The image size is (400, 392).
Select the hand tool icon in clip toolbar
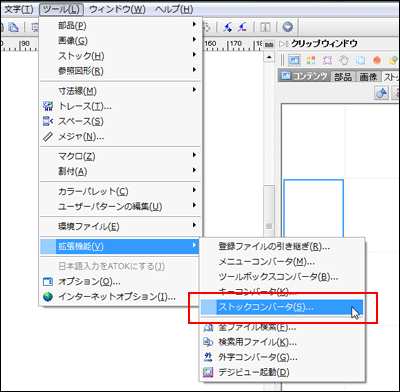[344, 60]
